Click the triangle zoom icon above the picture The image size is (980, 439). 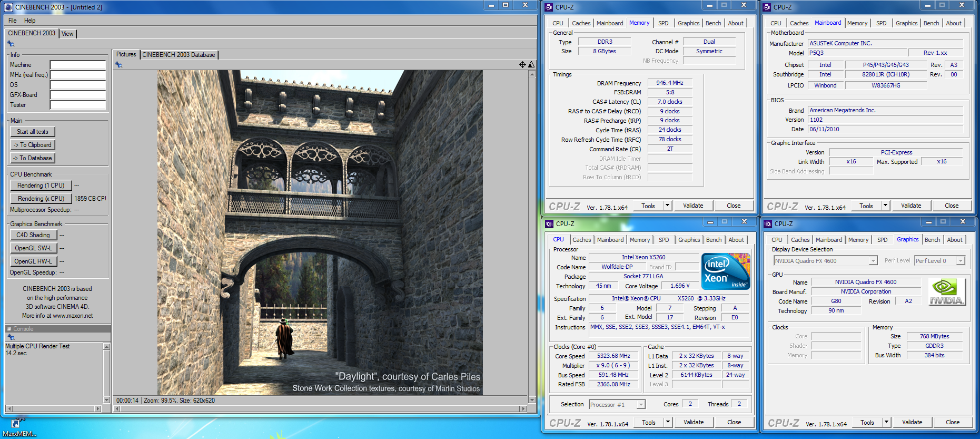click(531, 64)
